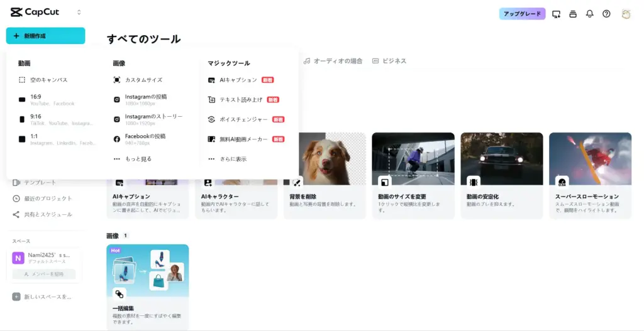Screen dimensions: 644x331
Task: Open 最近のプロジェクト in the sidebar
Action: (48, 198)
